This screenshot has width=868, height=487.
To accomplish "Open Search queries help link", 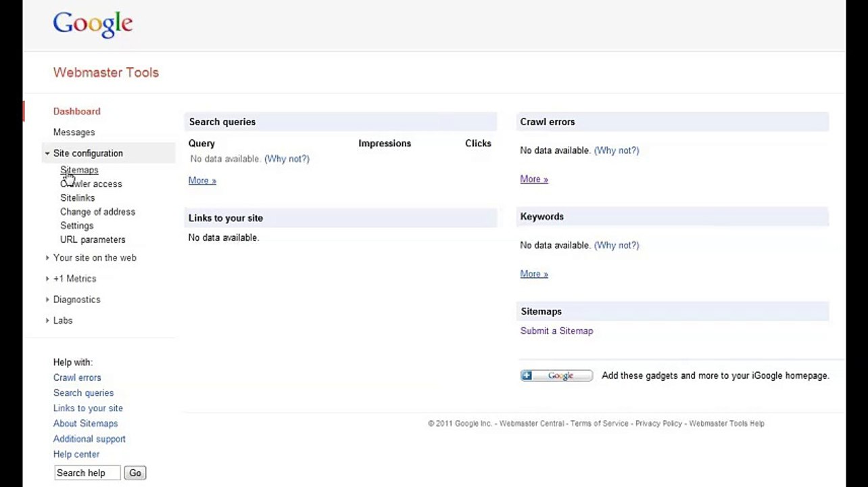I will pos(83,393).
